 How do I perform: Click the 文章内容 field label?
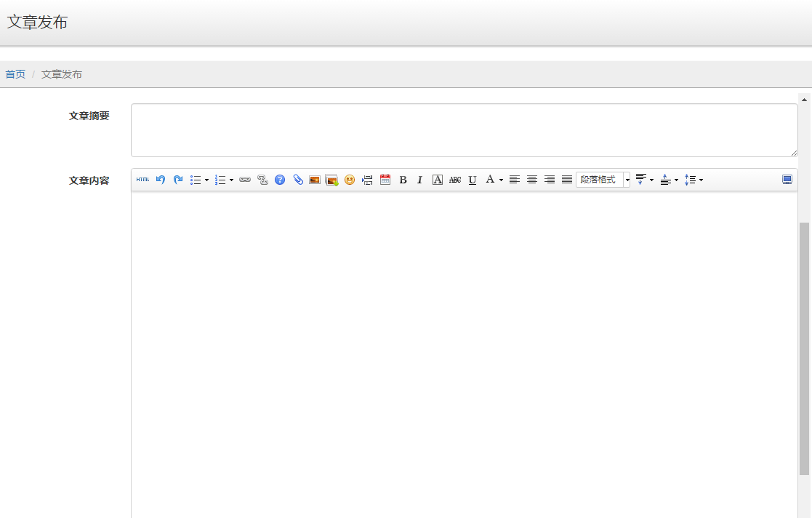89,180
